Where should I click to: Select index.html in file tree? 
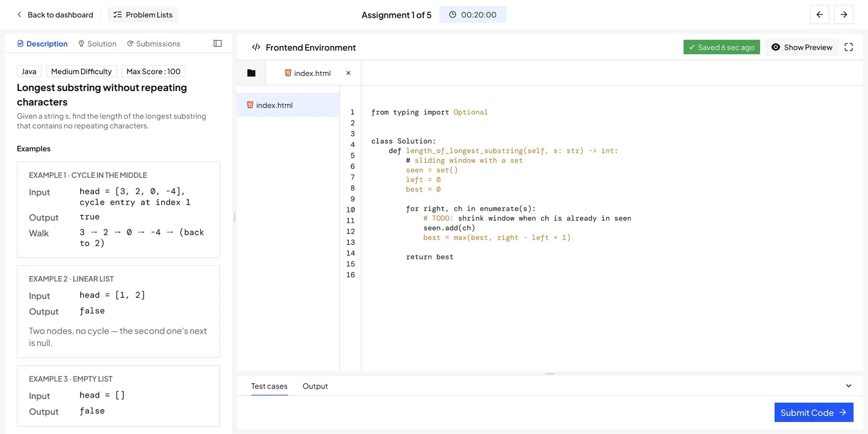[x=288, y=105]
